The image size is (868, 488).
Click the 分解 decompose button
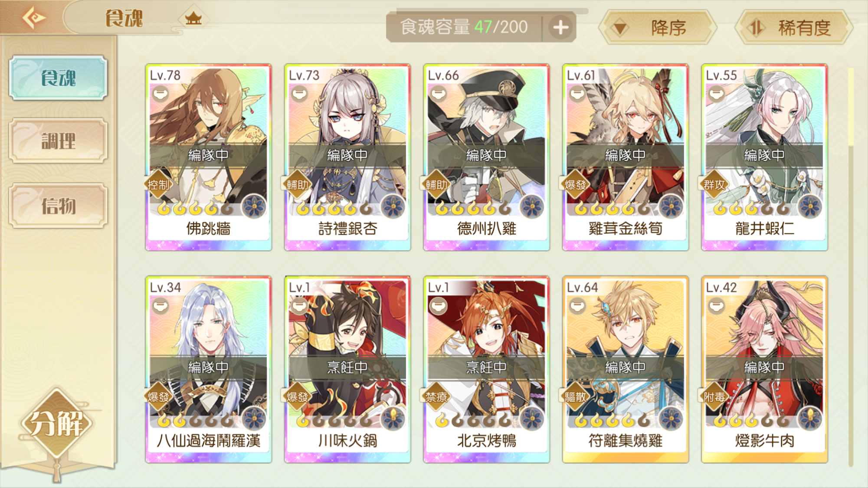[56, 423]
